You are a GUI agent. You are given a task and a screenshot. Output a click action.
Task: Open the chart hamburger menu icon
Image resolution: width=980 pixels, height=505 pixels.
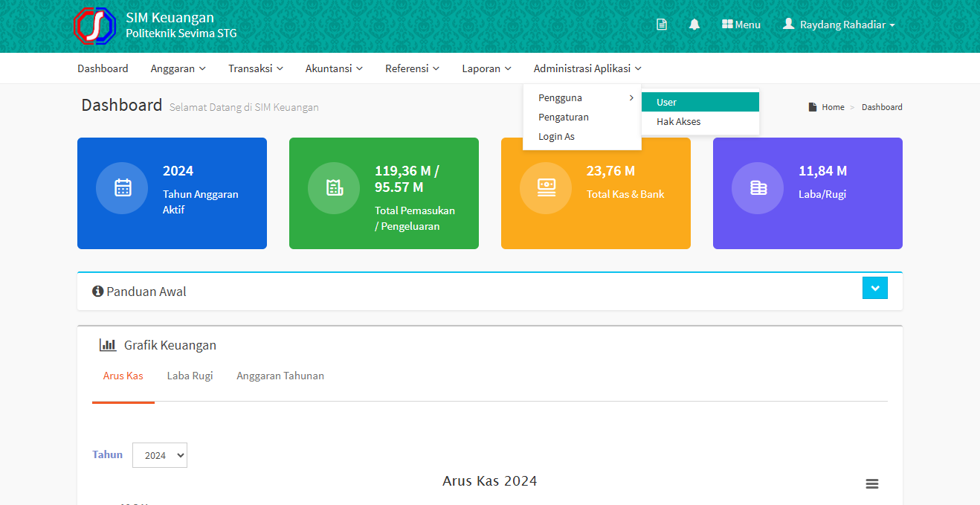coord(872,484)
